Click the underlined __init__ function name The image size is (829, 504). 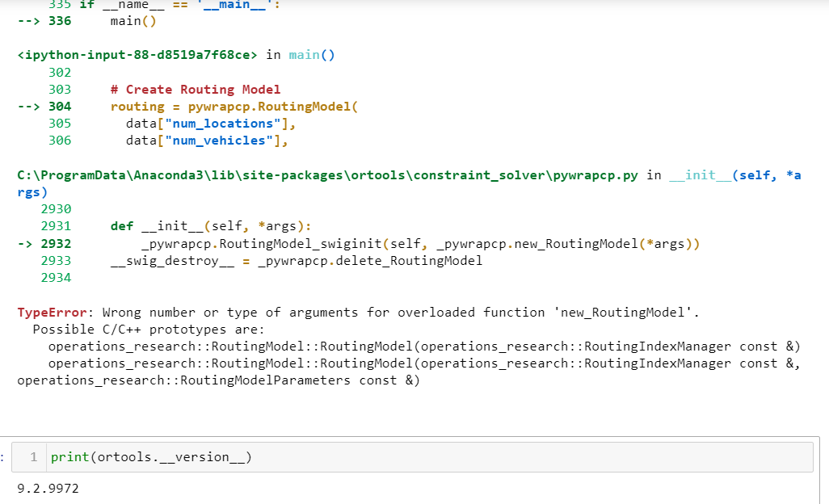(700, 175)
